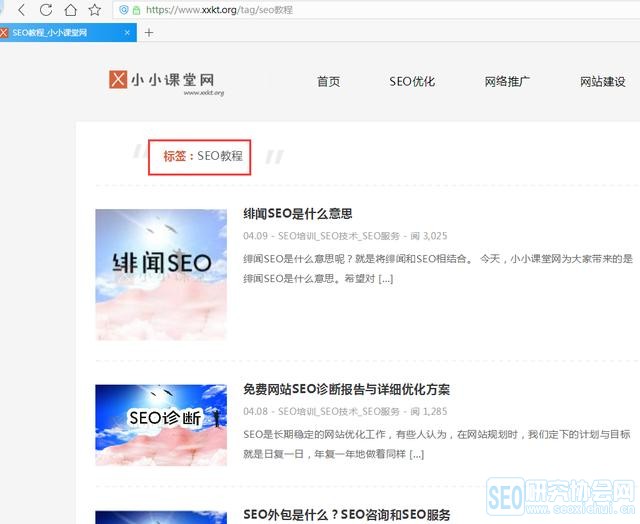The height and width of the screenshot is (524, 640).
Task: Open a new tab with the plus button
Action: click(x=149, y=33)
